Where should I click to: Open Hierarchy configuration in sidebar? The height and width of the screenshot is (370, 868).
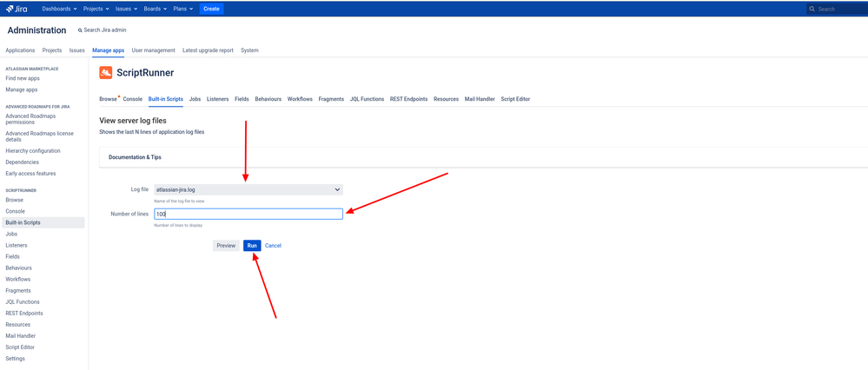tap(33, 151)
